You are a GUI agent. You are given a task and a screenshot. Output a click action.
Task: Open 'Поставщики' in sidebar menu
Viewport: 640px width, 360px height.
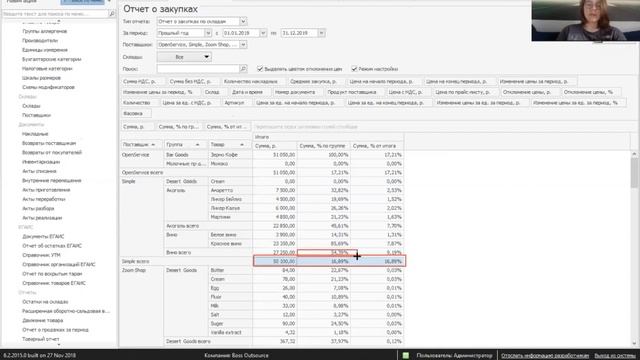click(36, 115)
